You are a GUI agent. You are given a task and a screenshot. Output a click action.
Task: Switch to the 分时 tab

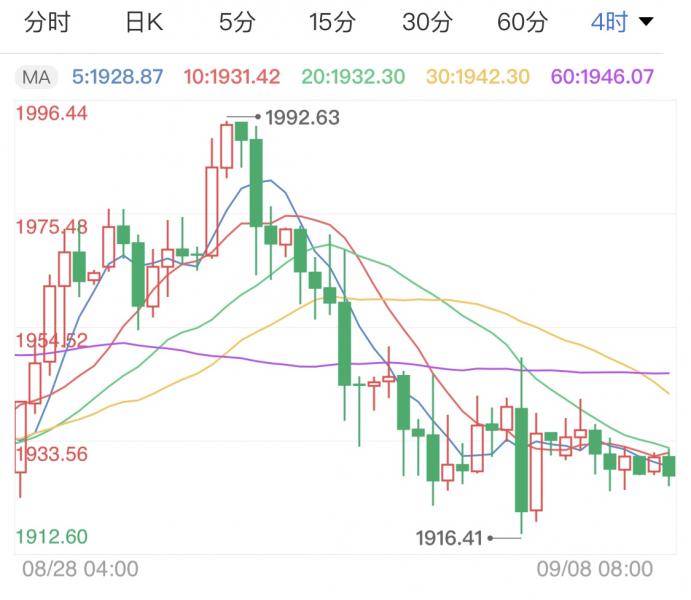(x=46, y=22)
